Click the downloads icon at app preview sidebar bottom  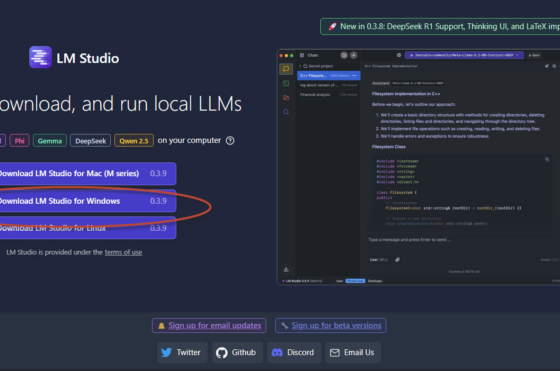tap(286, 269)
